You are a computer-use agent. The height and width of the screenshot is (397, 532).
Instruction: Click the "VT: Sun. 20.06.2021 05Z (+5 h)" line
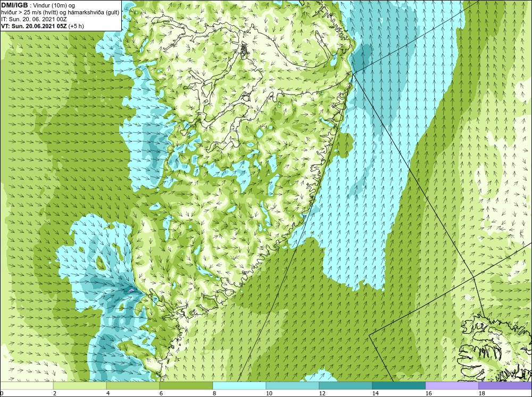(43, 26)
